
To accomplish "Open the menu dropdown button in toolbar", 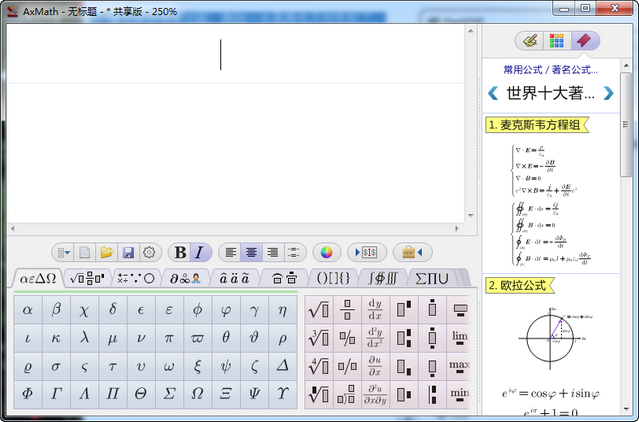I will coord(63,253).
